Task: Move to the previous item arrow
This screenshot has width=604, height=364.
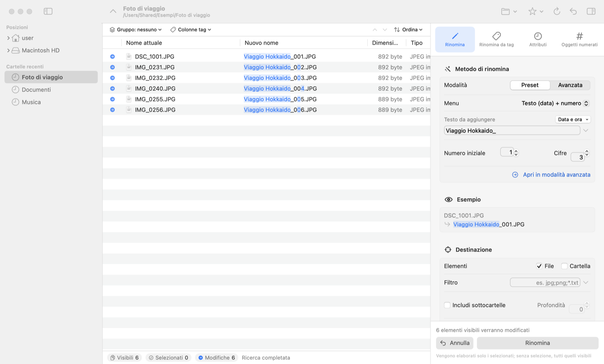Action: coord(375,29)
